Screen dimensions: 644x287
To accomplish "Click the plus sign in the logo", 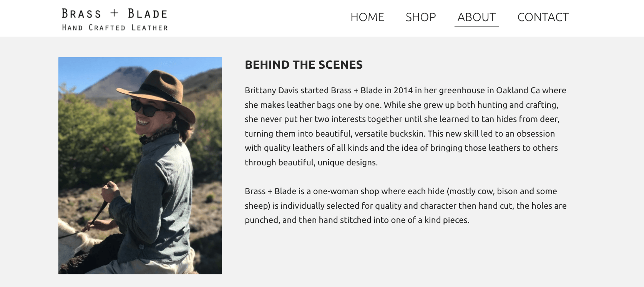I will pyautogui.click(x=114, y=13).
